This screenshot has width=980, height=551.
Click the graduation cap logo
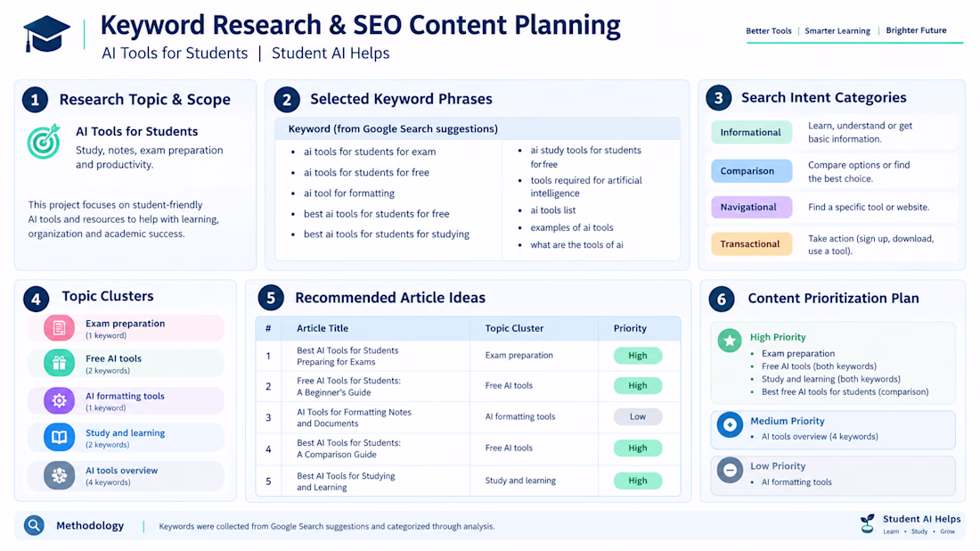[x=46, y=34]
